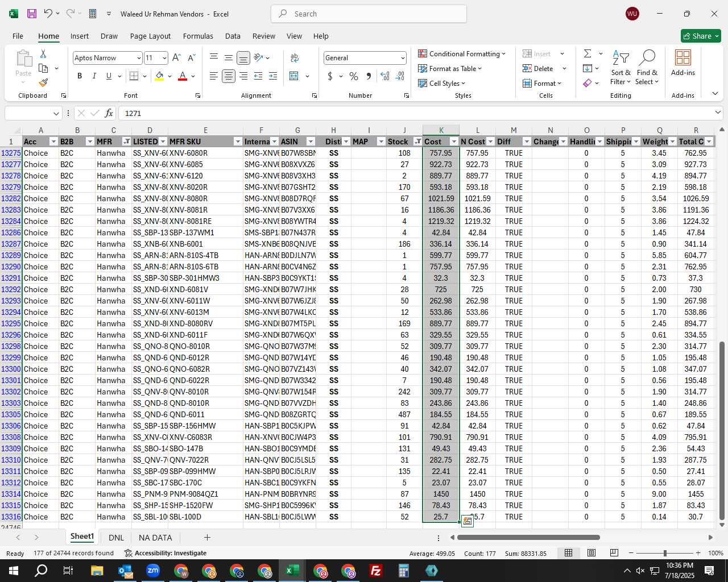The height and width of the screenshot is (582, 728).
Task: Click the yellow Fill Color swatch
Action: pyautogui.click(x=159, y=76)
